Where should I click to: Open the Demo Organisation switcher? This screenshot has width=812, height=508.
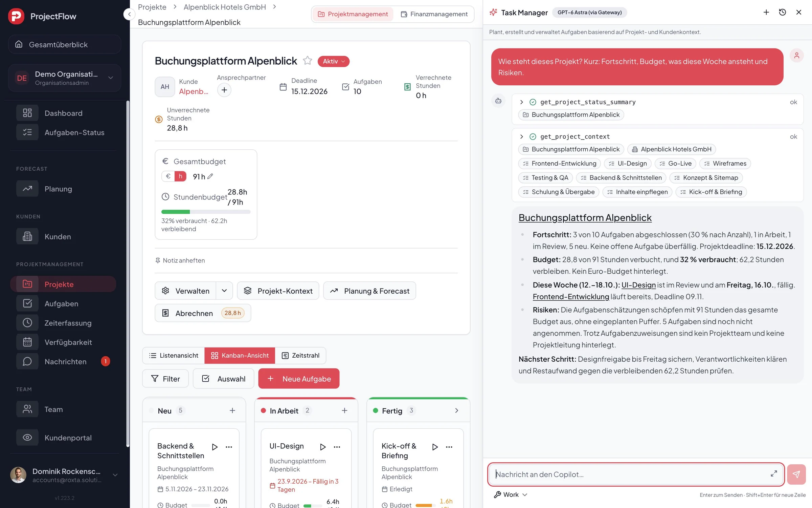(65, 78)
